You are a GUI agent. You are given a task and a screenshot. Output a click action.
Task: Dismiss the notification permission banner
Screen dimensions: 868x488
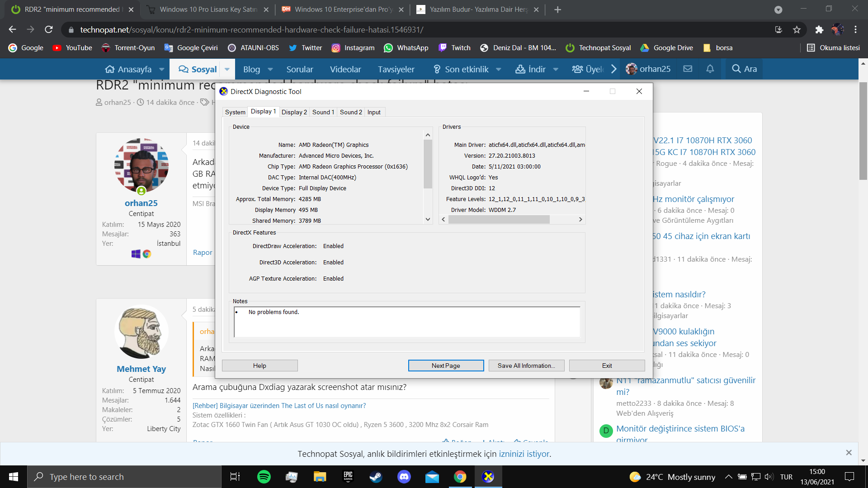pyautogui.click(x=849, y=453)
